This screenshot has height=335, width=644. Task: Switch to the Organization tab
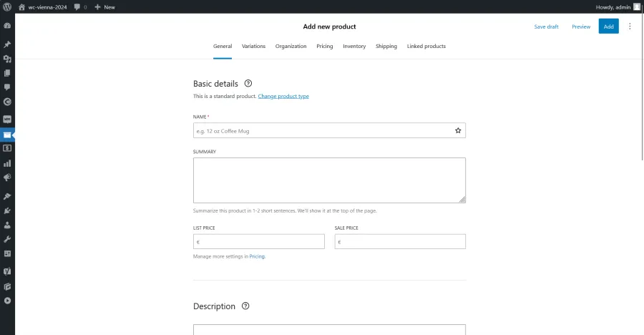point(291,46)
